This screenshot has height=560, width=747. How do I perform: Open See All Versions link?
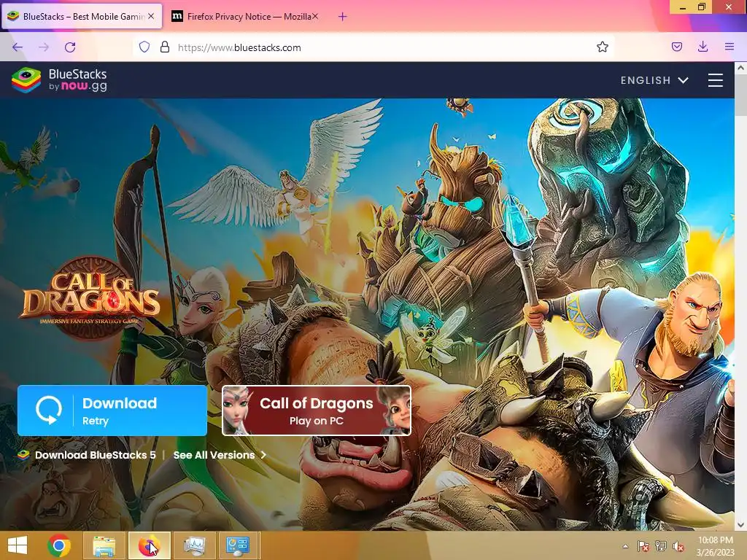point(220,455)
